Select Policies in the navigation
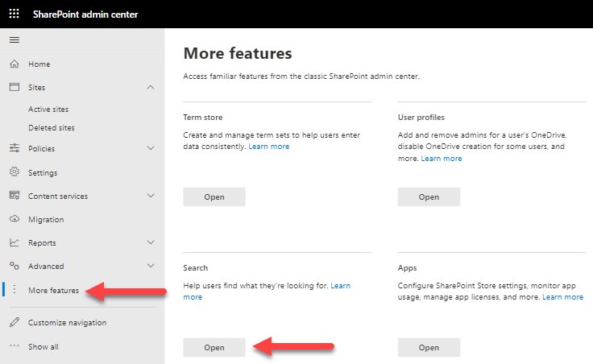 (42, 148)
